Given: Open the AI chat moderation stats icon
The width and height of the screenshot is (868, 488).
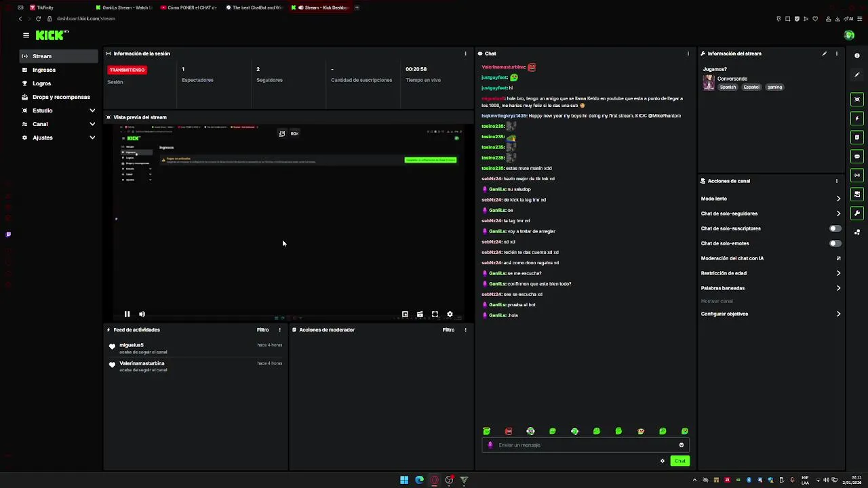Looking at the screenshot, I should 838,258.
